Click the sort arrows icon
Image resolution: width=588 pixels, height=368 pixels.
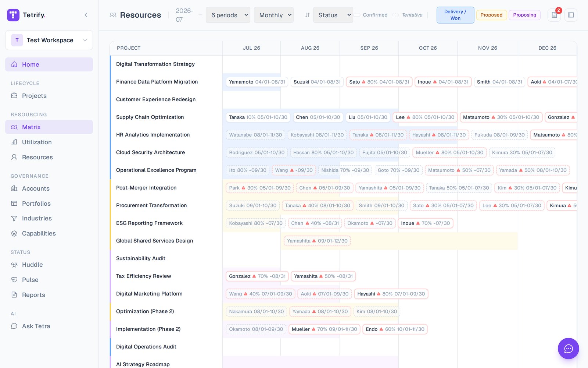(307, 15)
